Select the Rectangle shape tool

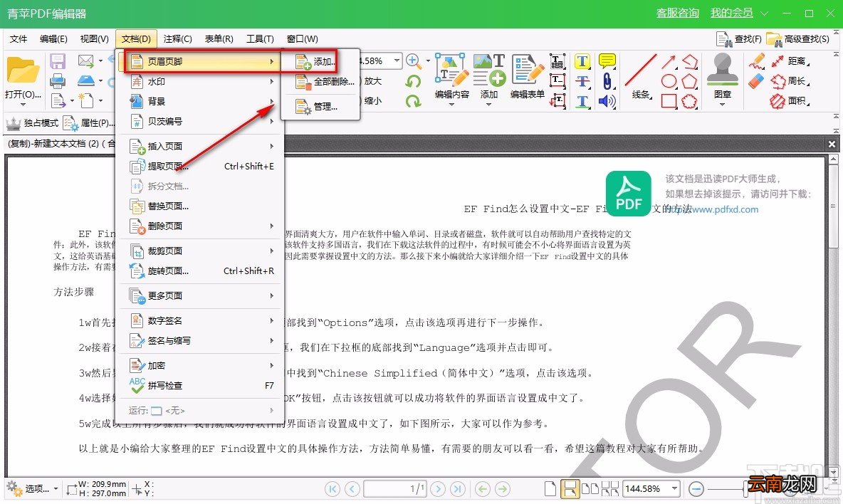pyautogui.click(x=669, y=101)
